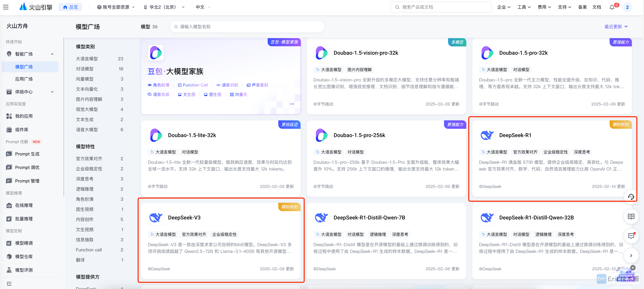The image size is (644, 289).
Task: Open the customer service headset icon
Action: [631, 197]
